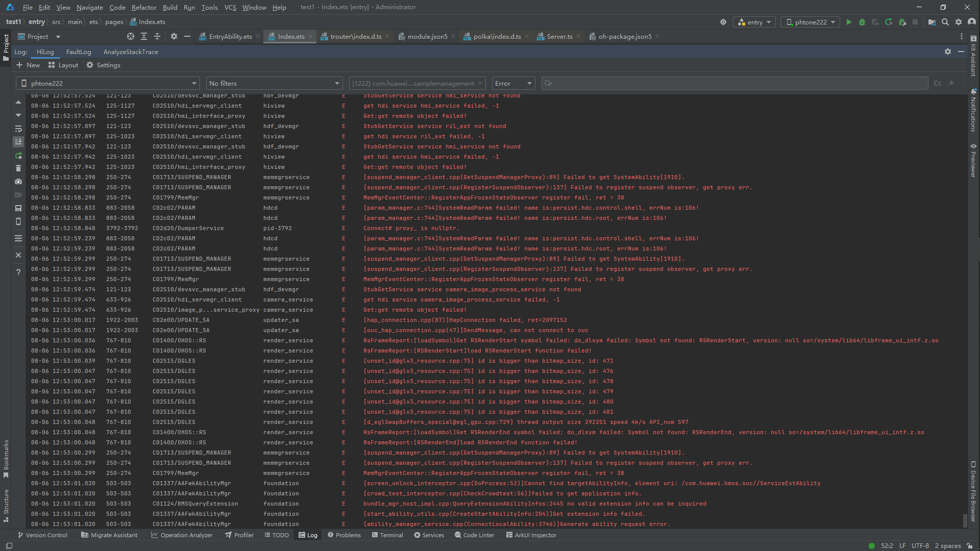Close the Server.ts editor tab

(579, 36)
